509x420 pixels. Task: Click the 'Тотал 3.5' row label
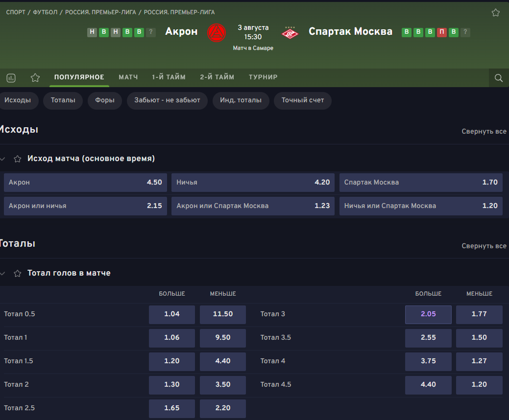click(x=276, y=338)
